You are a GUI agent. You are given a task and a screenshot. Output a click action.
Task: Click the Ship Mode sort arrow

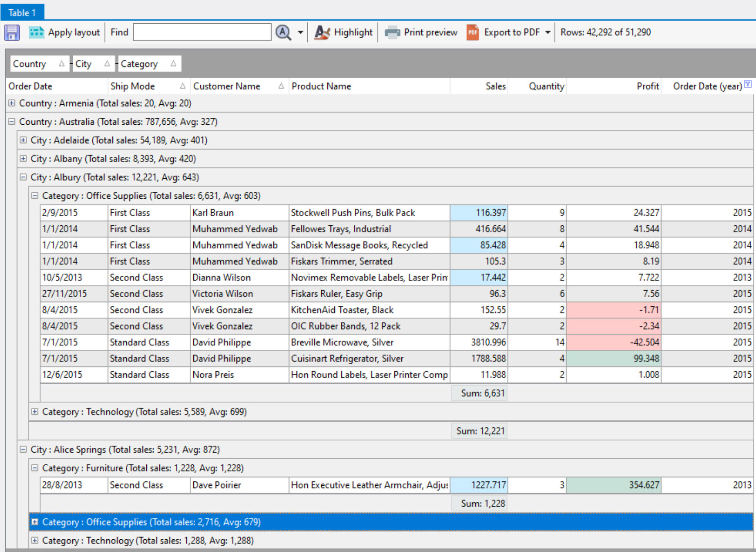(183, 86)
